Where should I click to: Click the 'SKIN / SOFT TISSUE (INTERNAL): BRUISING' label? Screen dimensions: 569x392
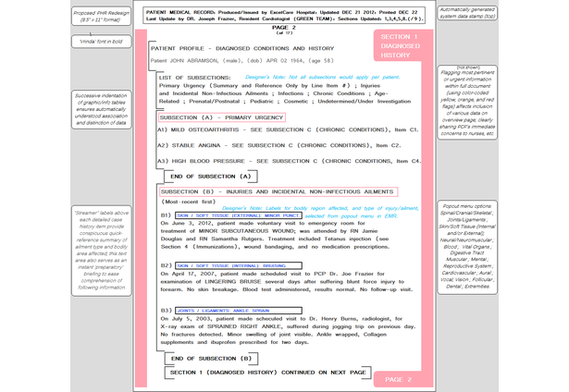[x=239, y=266]
